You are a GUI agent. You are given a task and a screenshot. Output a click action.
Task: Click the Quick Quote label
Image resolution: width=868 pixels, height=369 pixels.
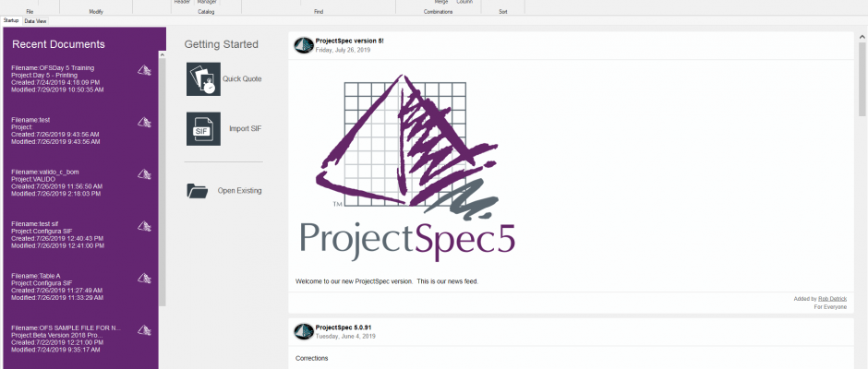(x=242, y=79)
